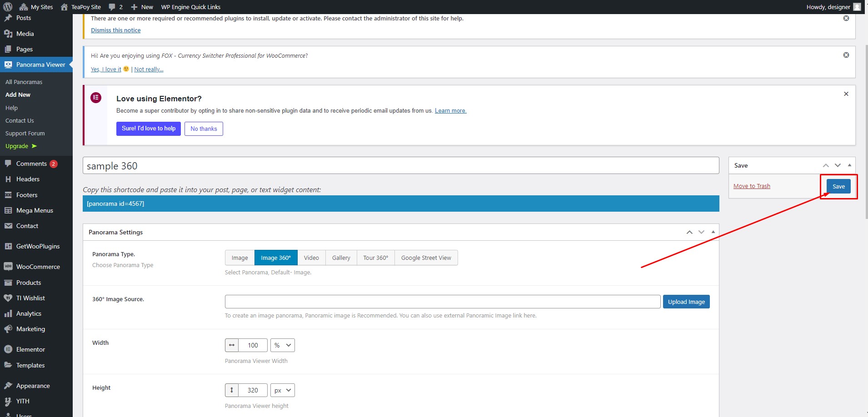Move Panorama Settings panel up
The width and height of the screenshot is (868, 417).
(x=689, y=232)
